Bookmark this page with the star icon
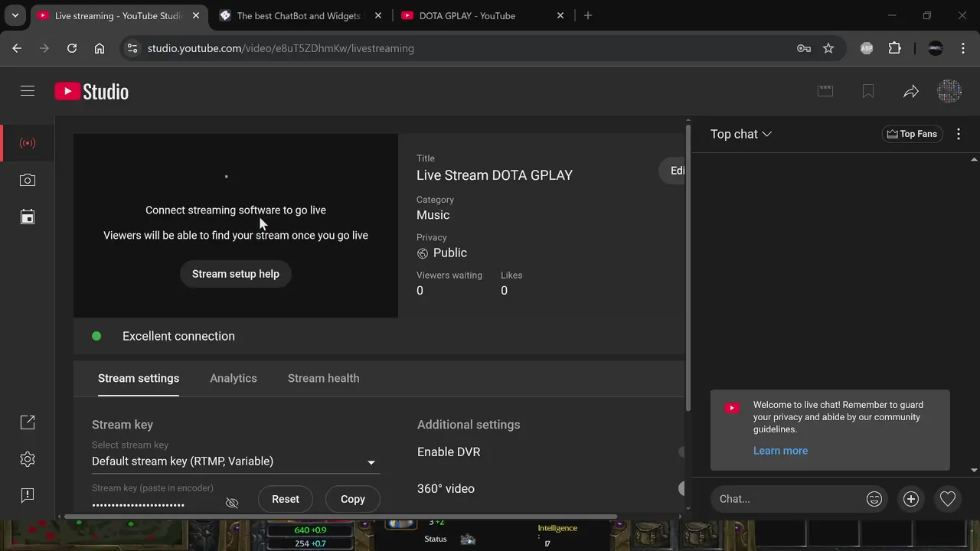The height and width of the screenshot is (551, 980). pos(828,48)
